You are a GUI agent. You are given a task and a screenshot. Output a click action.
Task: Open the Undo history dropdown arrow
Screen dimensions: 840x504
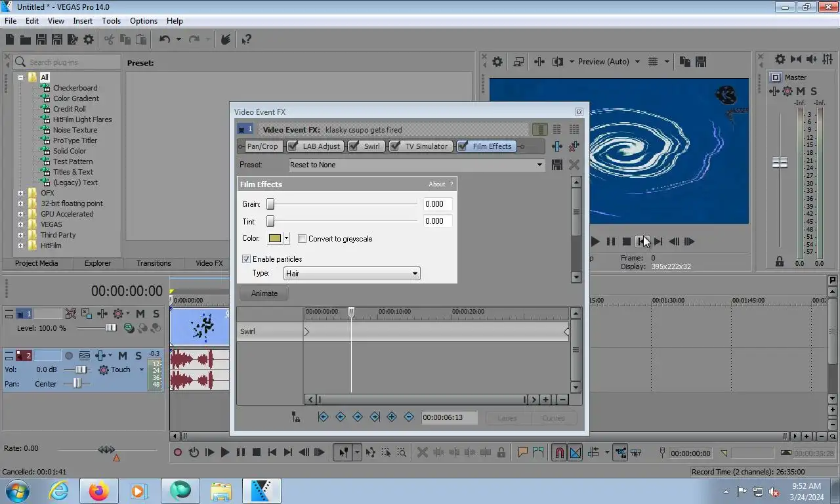(x=178, y=40)
